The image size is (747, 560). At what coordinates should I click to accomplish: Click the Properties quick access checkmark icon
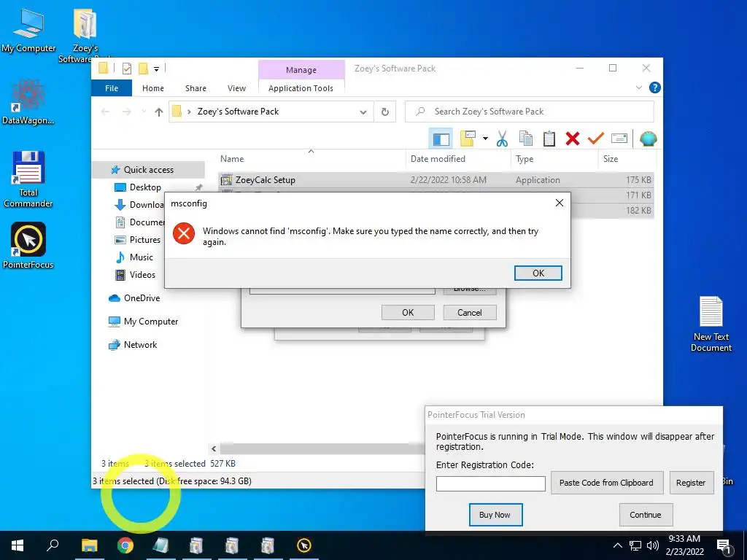click(127, 69)
